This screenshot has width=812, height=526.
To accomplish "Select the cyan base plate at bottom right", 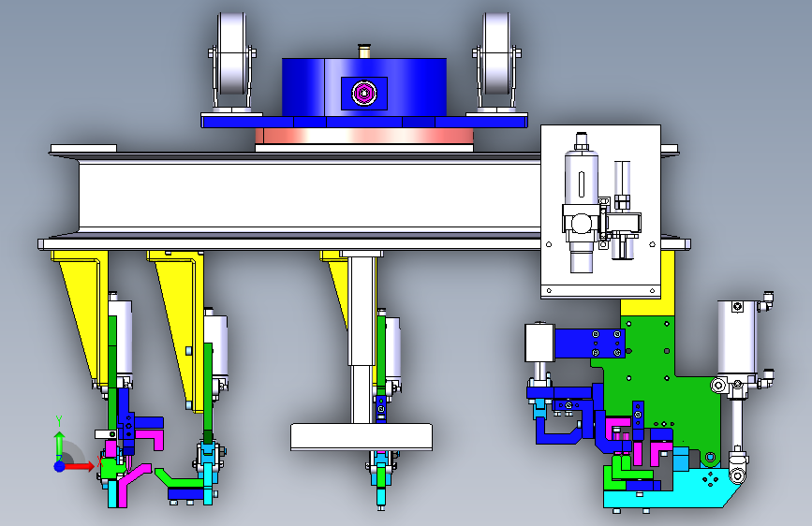I will pyautogui.click(x=673, y=489).
